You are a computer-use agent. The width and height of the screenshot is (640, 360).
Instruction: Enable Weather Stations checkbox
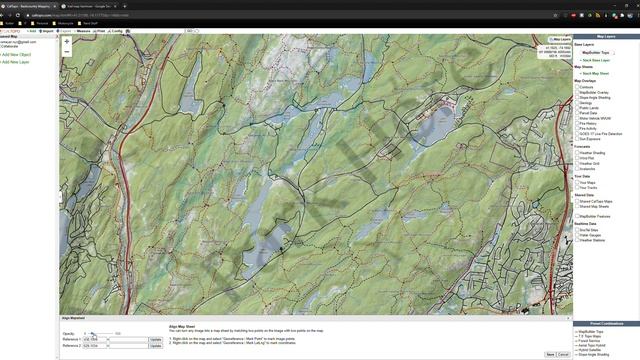[577, 240]
